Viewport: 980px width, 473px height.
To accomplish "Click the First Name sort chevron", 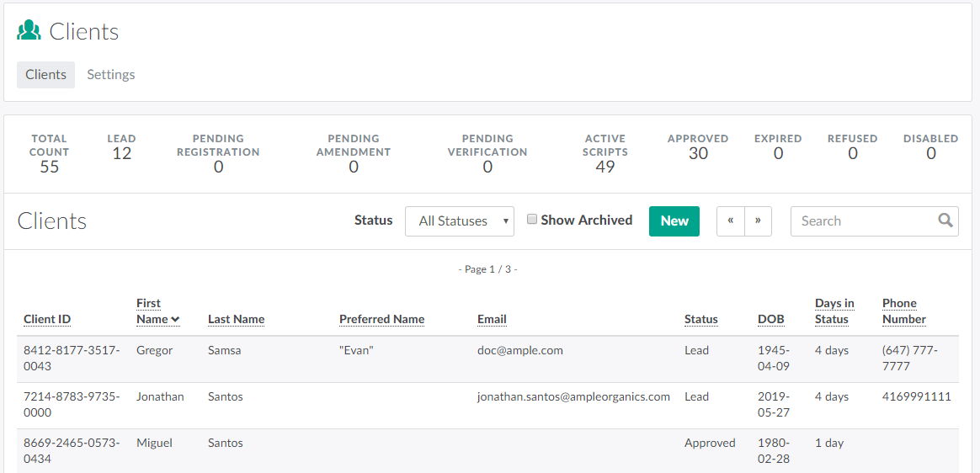I will pos(175,319).
